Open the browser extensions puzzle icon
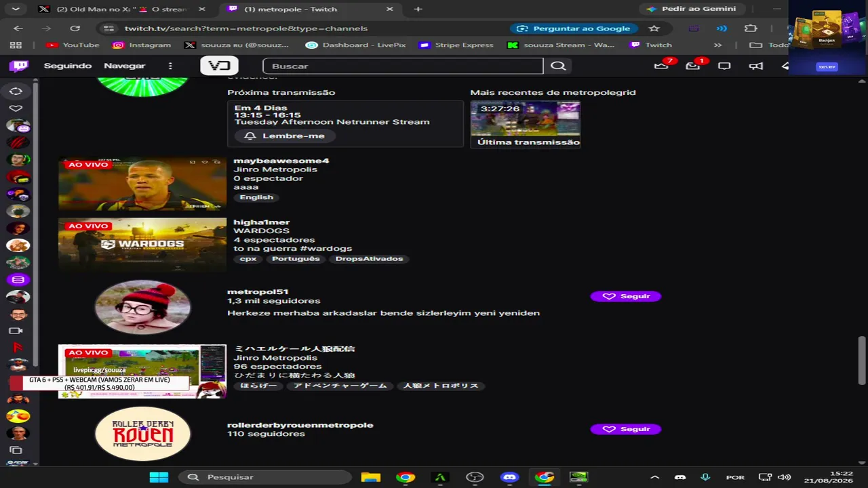868x488 pixels. [x=751, y=28]
